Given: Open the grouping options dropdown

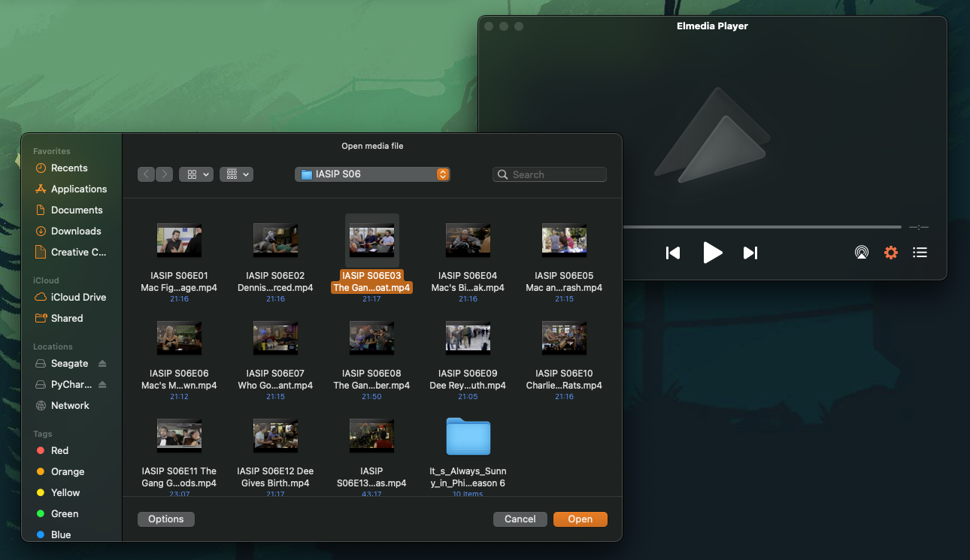Looking at the screenshot, I should 236,174.
